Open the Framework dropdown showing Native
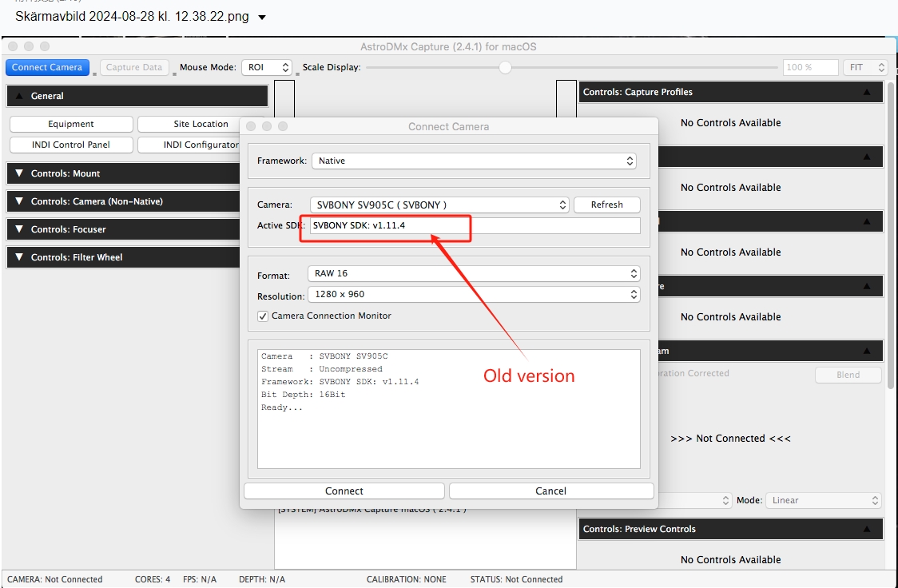898x588 pixels. [474, 161]
